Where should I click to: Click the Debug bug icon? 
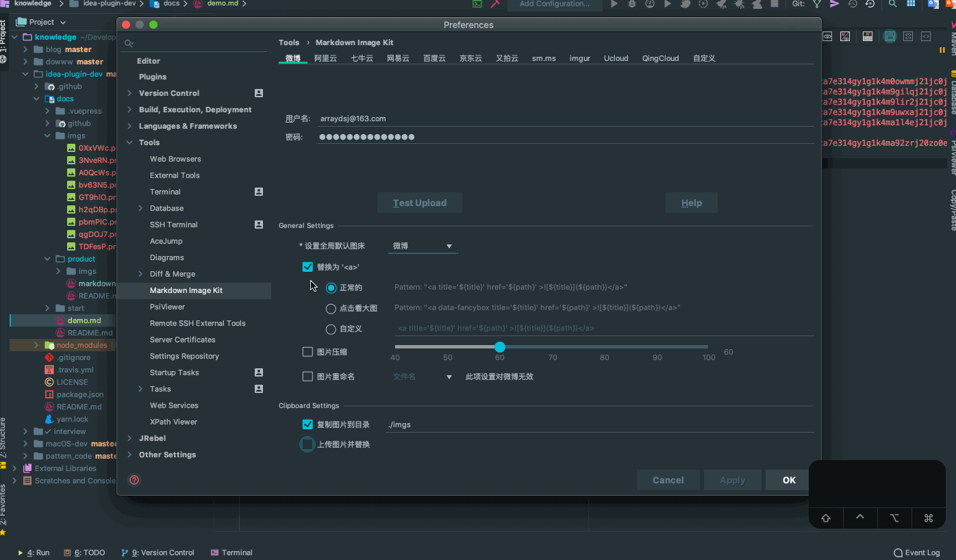[631, 4]
